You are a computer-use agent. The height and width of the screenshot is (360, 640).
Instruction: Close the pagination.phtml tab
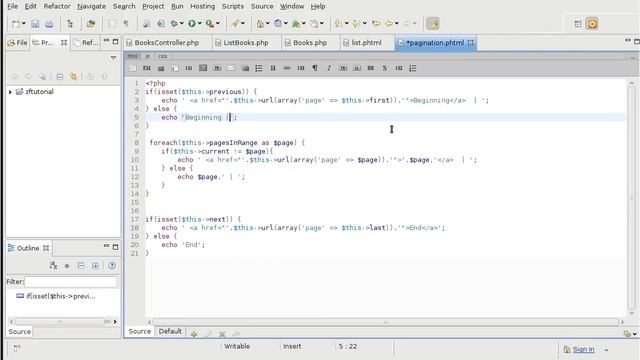point(471,42)
